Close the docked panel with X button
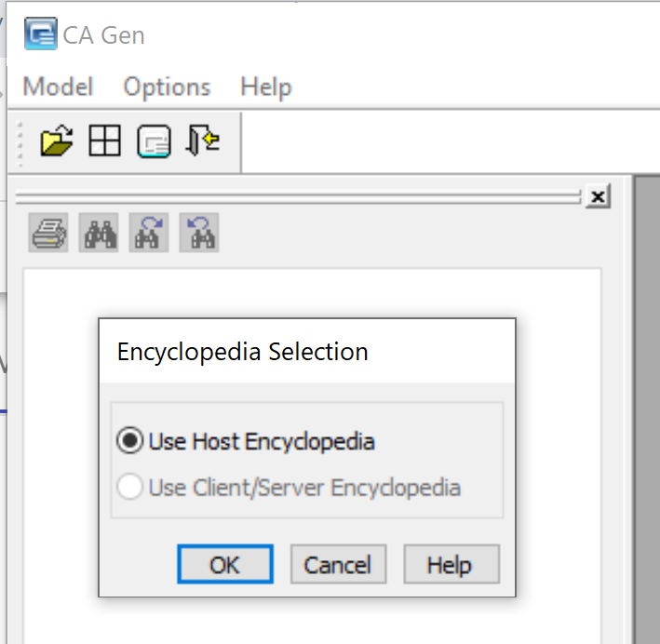 [599, 196]
